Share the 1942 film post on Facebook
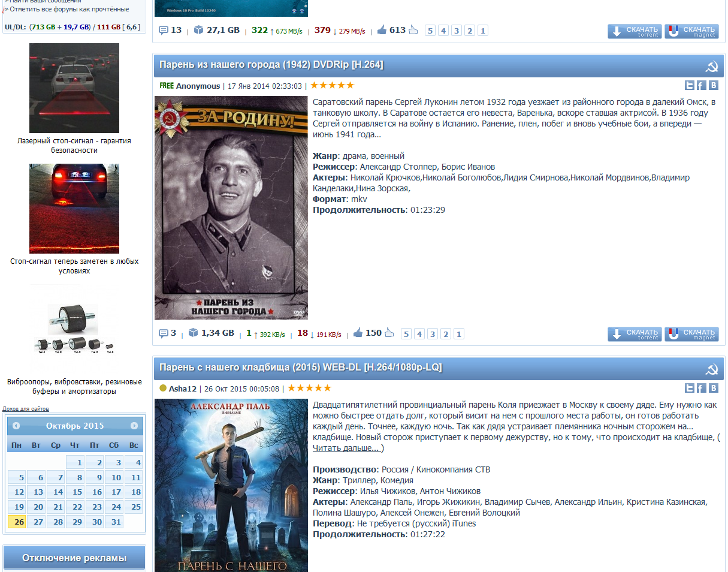Screen dimensions: 728x572 coord(701,85)
